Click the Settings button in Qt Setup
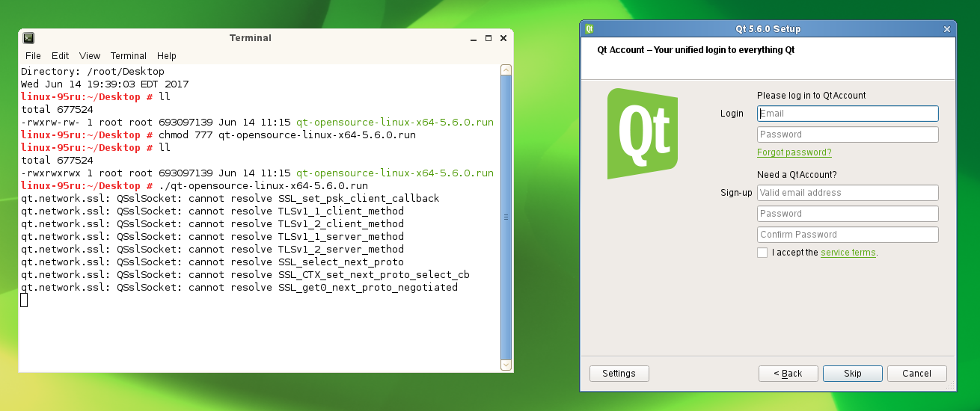The width and height of the screenshot is (980, 411). pos(619,374)
